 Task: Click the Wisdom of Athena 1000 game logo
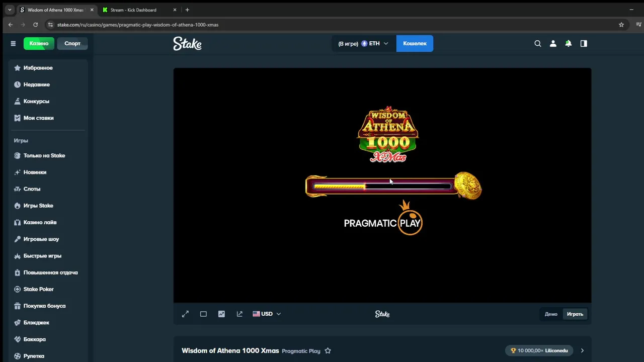point(388,134)
